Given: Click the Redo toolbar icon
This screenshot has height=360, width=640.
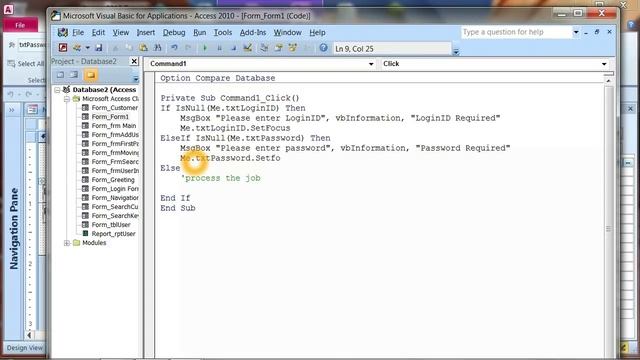Looking at the screenshot, I should [x=188, y=48].
